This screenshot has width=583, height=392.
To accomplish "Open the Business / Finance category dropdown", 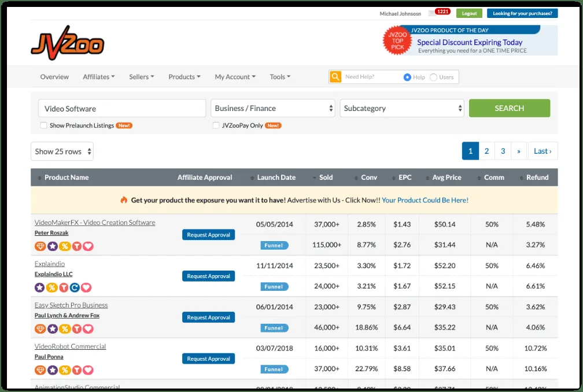I will coord(273,109).
